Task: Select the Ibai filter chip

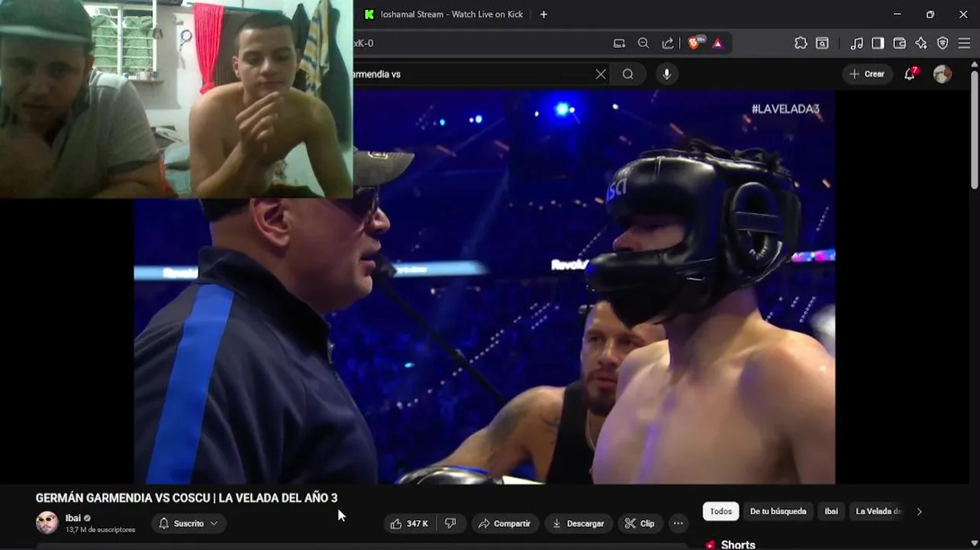Action: (831, 511)
